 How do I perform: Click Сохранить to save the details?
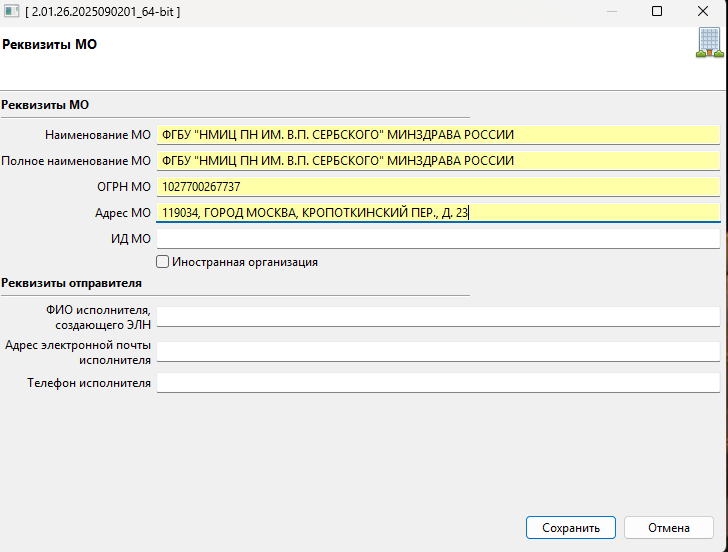click(x=571, y=528)
